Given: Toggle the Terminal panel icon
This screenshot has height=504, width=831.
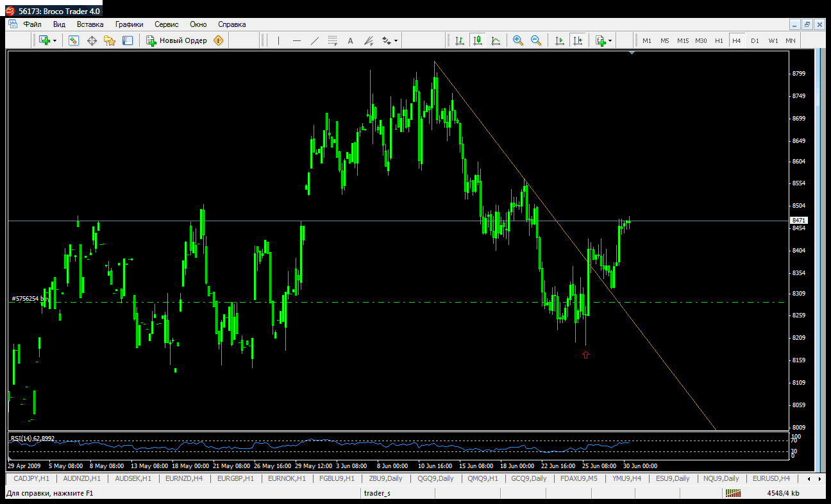Looking at the screenshot, I should coord(128,40).
